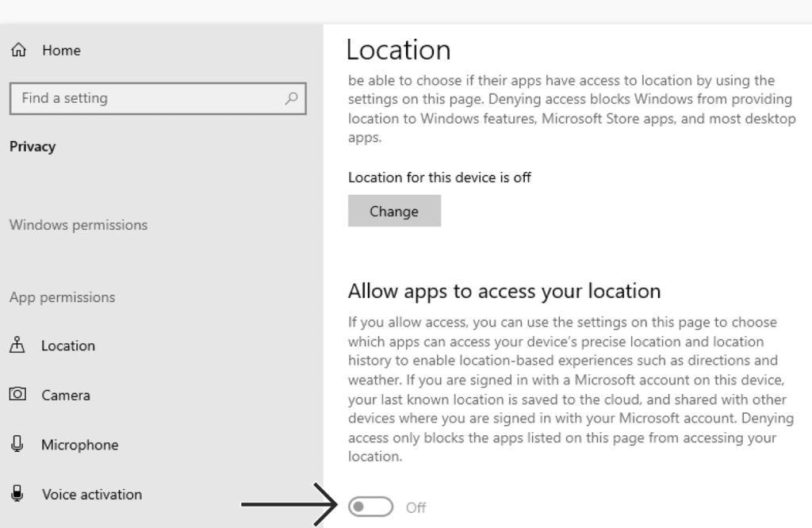Image resolution: width=812 pixels, height=528 pixels.
Task: Open the Windows permissions section
Action: (x=78, y=224)
